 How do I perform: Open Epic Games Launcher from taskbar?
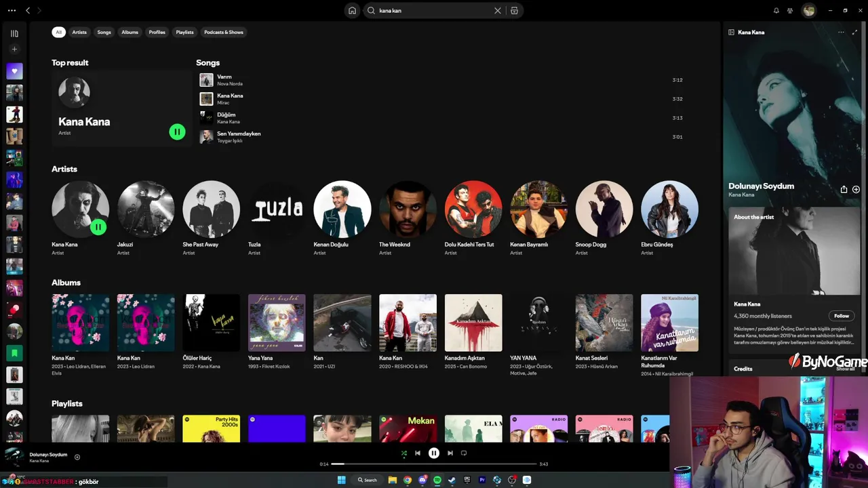point(467,480)
